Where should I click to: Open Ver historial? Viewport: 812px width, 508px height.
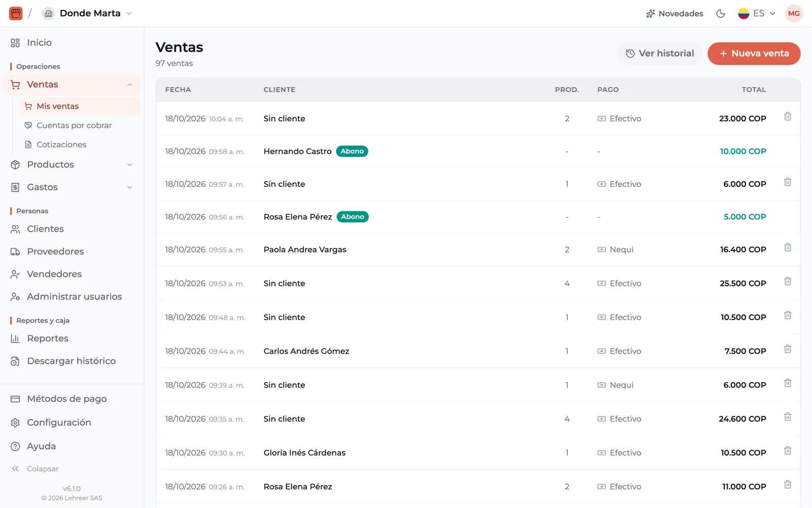pyautogui.click(x=660, y=53)
